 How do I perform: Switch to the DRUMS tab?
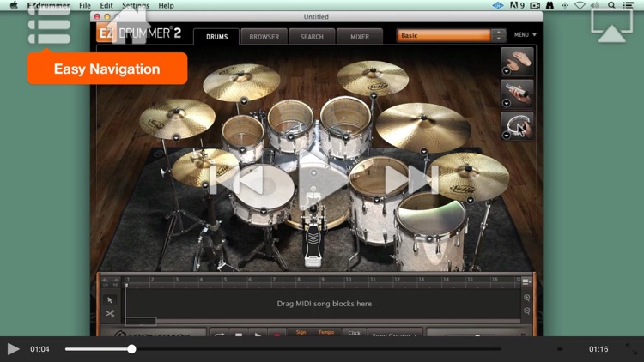[x=216, y=37]
